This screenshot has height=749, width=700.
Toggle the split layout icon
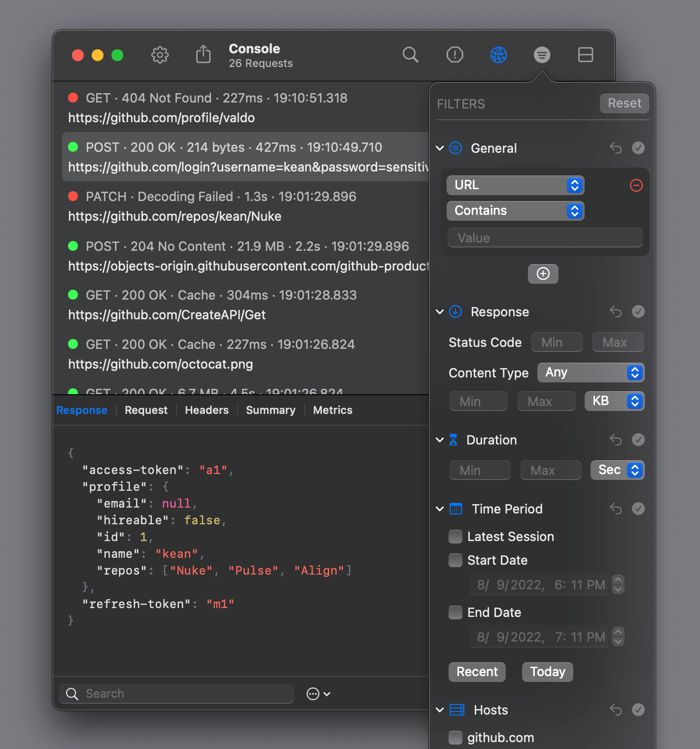coord(585,55)
